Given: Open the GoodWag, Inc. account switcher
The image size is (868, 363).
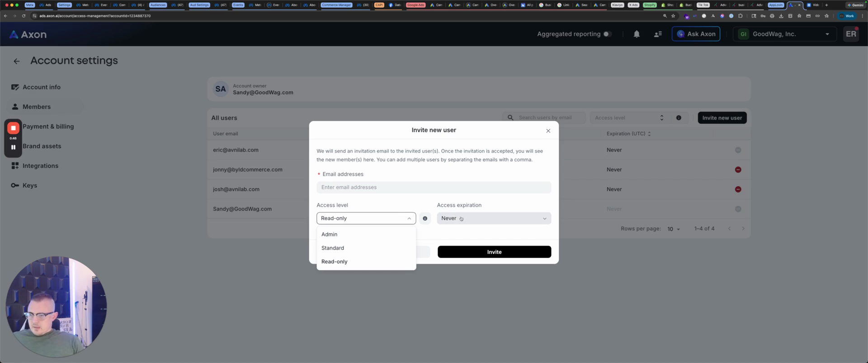Looking at the screenshot, I should pyautogui.click(x=784, y=34).
